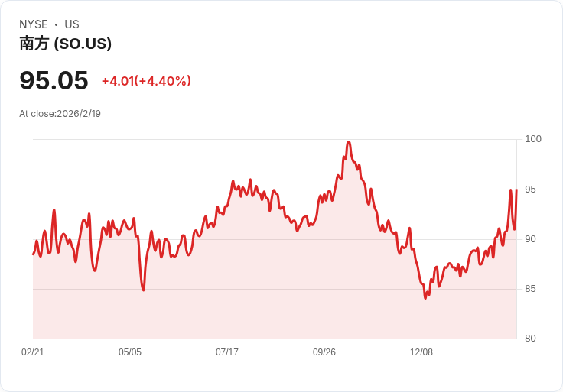Click the 南方 (SO.US) stock title
Screen dimensions: 563x392
[x=66, y=44]
